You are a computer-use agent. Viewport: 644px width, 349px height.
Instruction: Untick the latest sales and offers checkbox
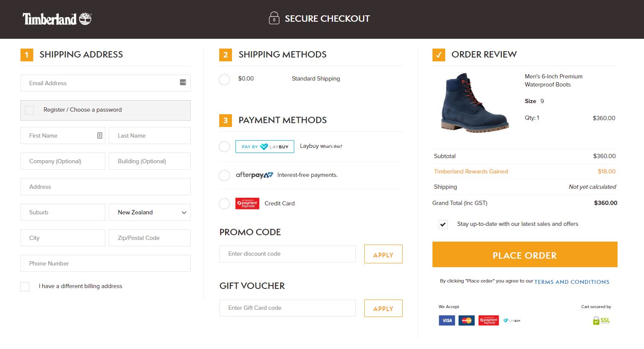click(443, 225)
